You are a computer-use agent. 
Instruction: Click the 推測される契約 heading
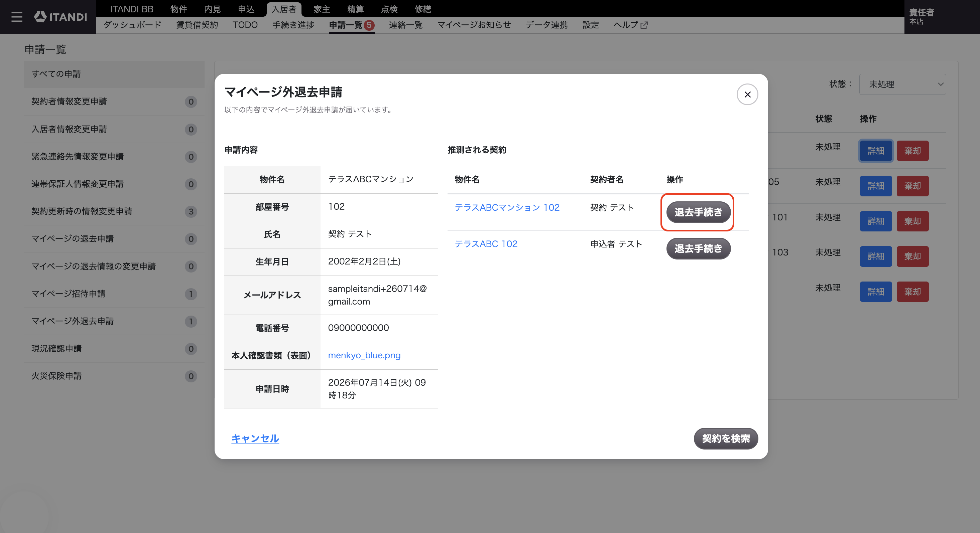[x=477, y=150]
